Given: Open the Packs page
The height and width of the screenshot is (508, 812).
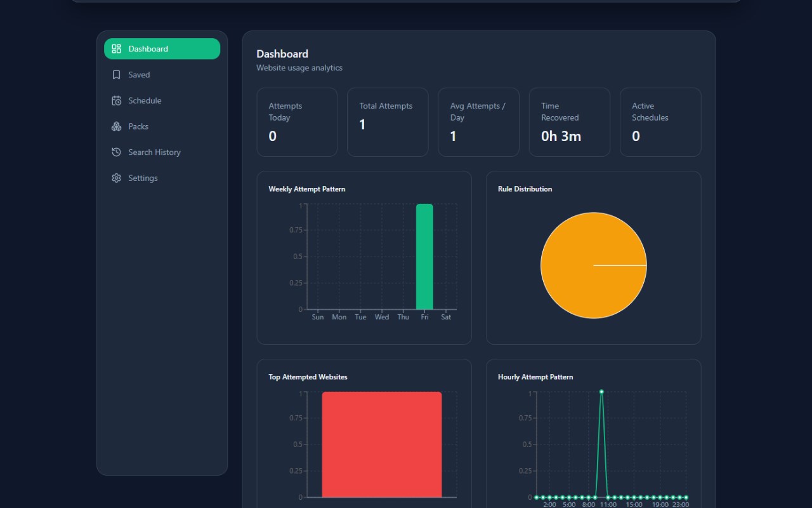Looking at the screenshot, I should [162, 126].
